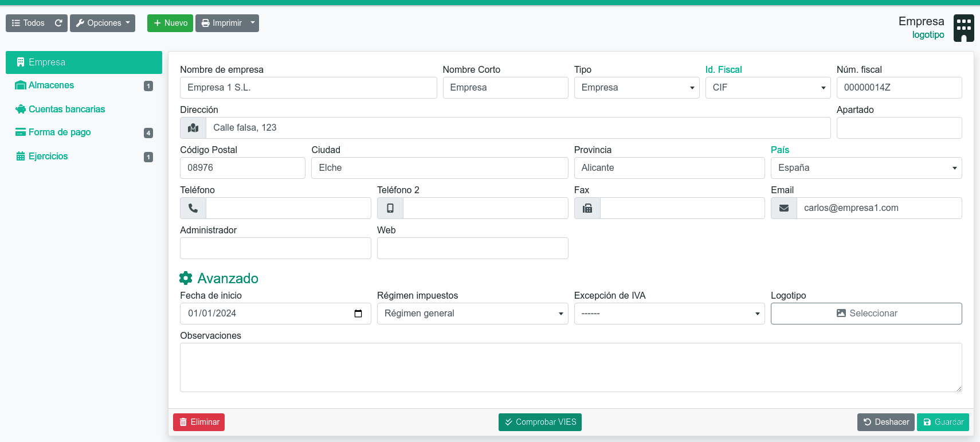Click the Núm. fiscal field
This screenshot has width=980, height=442.
[899, 88]
